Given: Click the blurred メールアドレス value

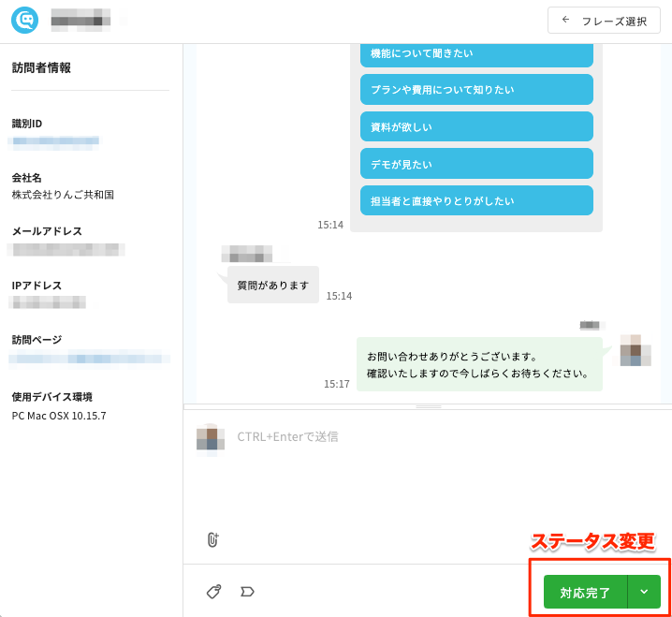Looking at the screenshot, I should pyautogui.click(x=66, y=250).
